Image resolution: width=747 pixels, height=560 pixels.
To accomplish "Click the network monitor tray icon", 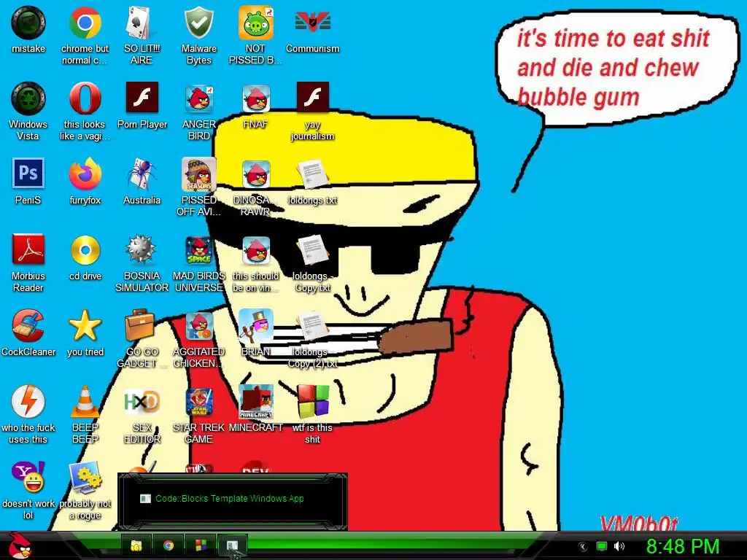I will (602, 546).
